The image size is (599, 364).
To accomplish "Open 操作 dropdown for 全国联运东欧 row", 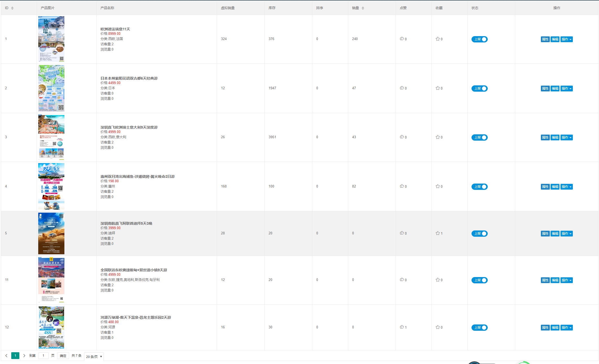I will point(567,280).
